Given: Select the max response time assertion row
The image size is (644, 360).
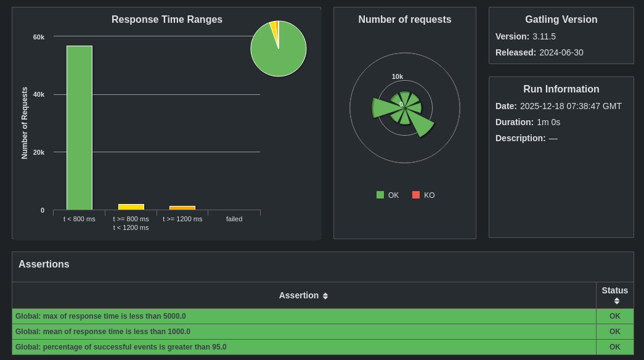Looking at the screenshot, I should pyautogui.click(x=323, y=316).
